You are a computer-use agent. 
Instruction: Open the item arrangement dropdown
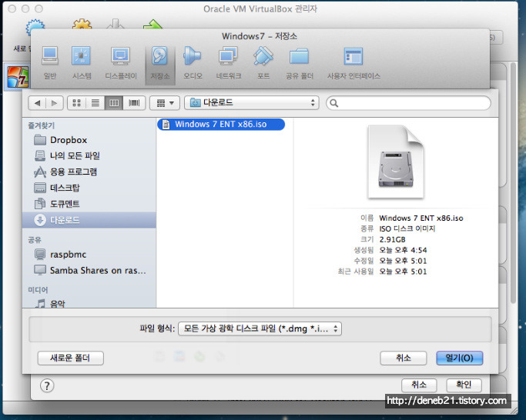(x=165, y=103)
